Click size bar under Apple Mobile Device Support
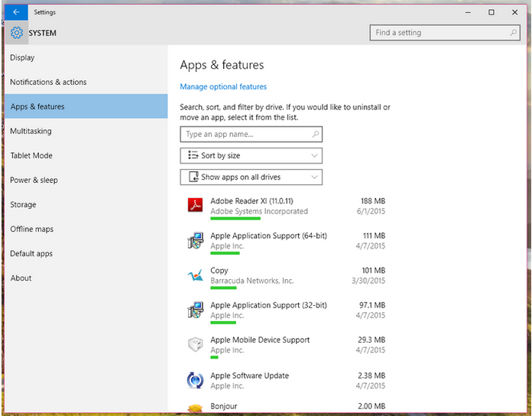The height and width of the screenshot is (416, 532). click(214, 357)
